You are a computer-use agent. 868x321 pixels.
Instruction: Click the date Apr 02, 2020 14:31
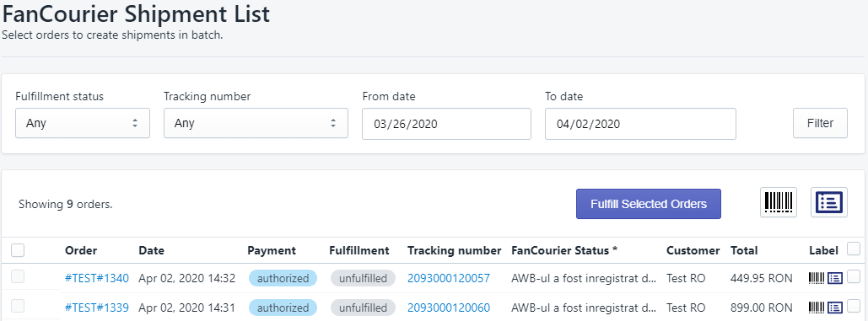[x=187, y=308]
